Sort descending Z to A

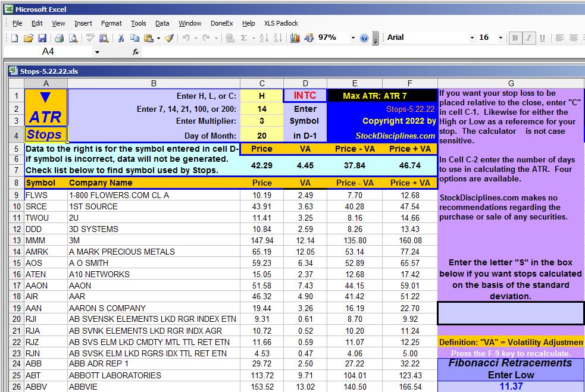(277, 37)
